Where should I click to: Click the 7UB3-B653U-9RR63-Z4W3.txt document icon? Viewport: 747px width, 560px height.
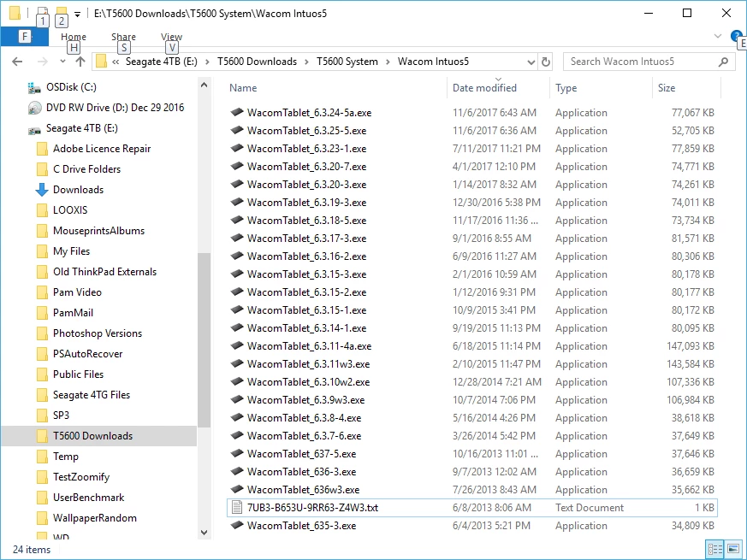click(x=237, y=508)
